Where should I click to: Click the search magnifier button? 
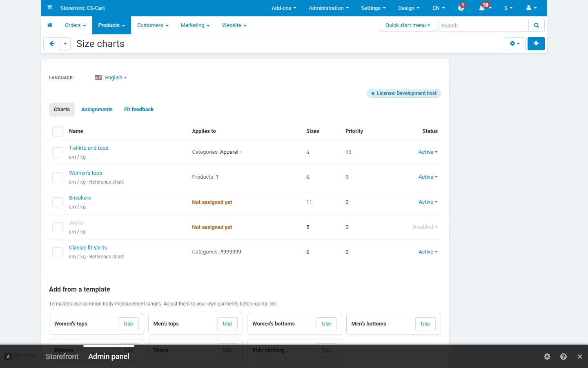(537, 25)
